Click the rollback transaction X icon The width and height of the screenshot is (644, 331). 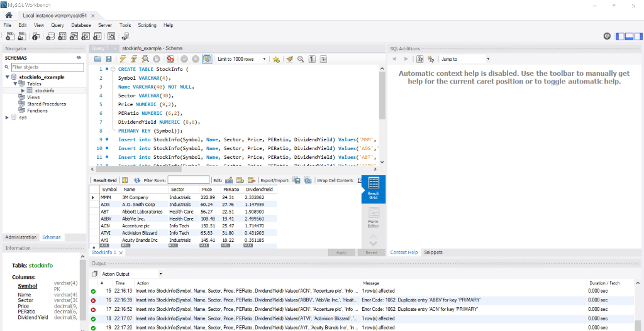point(196,59)
